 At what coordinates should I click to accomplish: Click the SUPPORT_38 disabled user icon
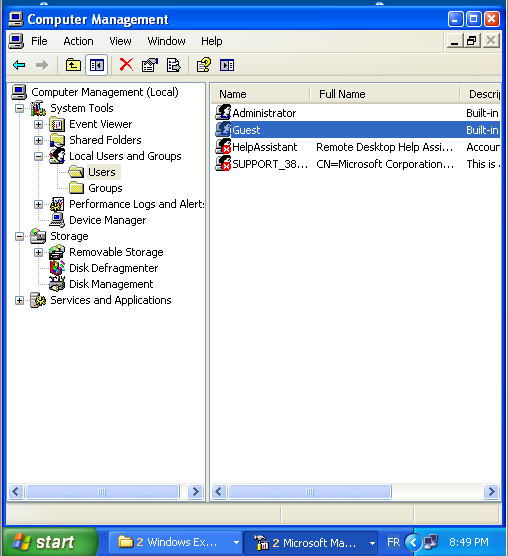coord(223,163)
